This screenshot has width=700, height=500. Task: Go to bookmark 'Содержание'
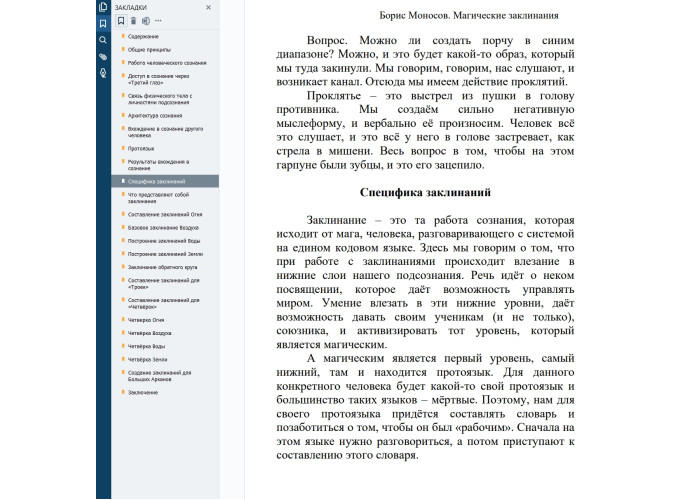(x=144, y=36)
